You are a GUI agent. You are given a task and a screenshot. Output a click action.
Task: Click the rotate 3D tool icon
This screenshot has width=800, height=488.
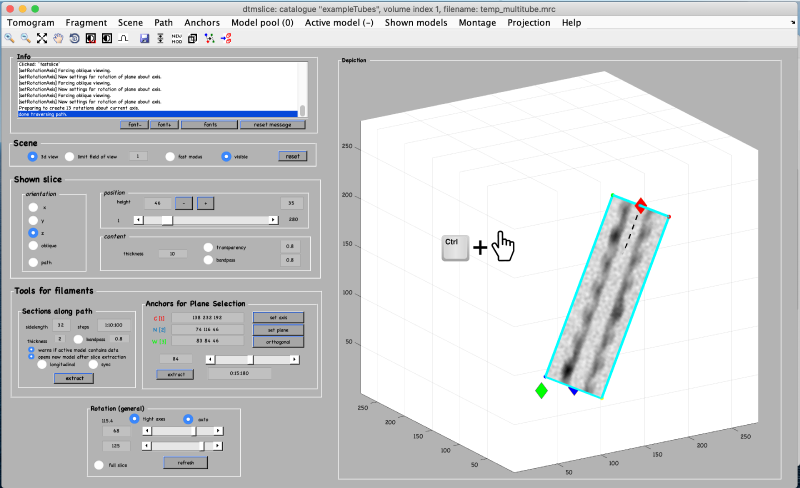click(73, 38)
